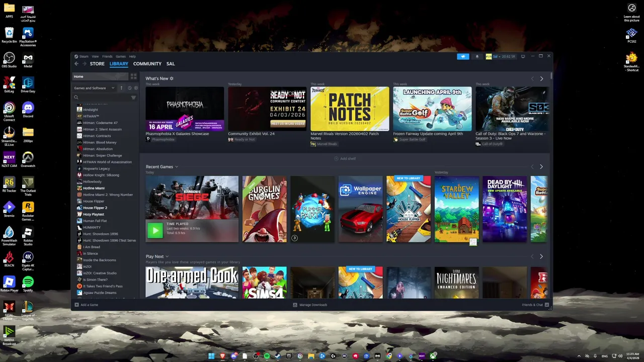Image resolution: width=644 pixels, height=362 pixels.
Task: Click Add shelf
Action: click(345, 159)
